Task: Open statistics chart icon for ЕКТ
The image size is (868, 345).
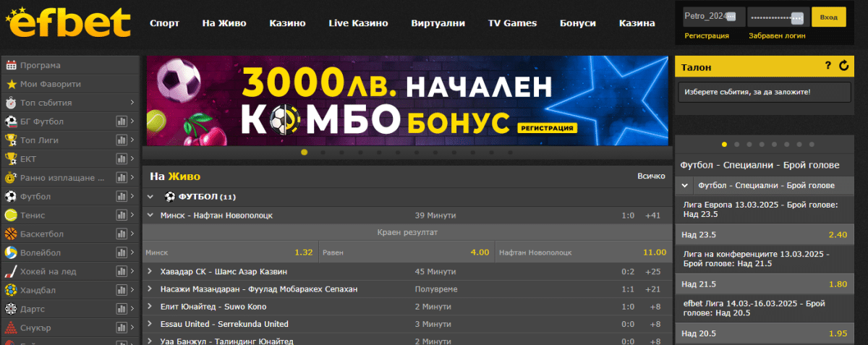Action: [122, 159]
